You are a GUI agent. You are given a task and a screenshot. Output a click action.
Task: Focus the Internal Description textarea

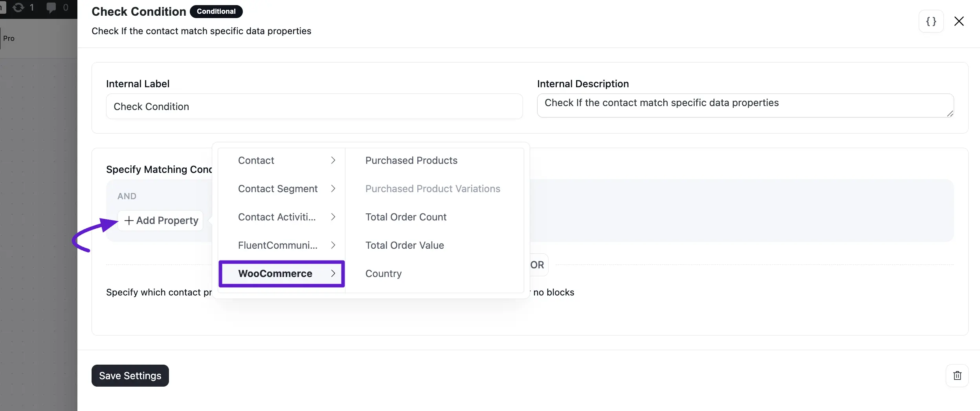coord(745,105)
